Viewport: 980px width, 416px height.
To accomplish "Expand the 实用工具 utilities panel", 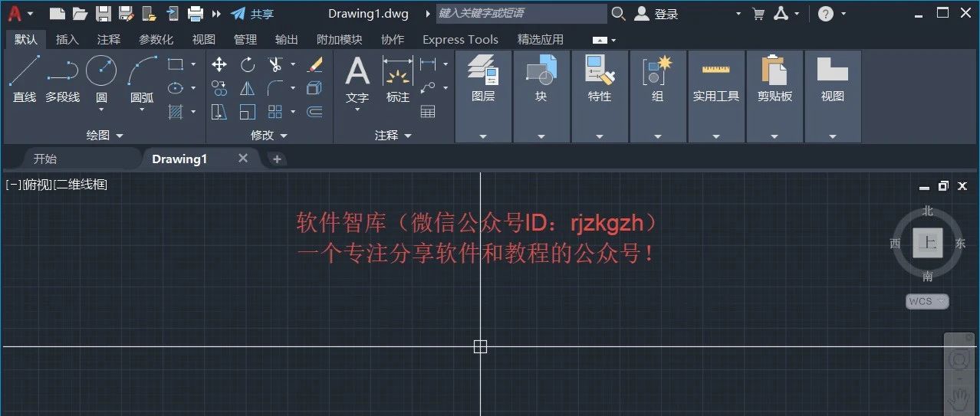I will [716, 136].
